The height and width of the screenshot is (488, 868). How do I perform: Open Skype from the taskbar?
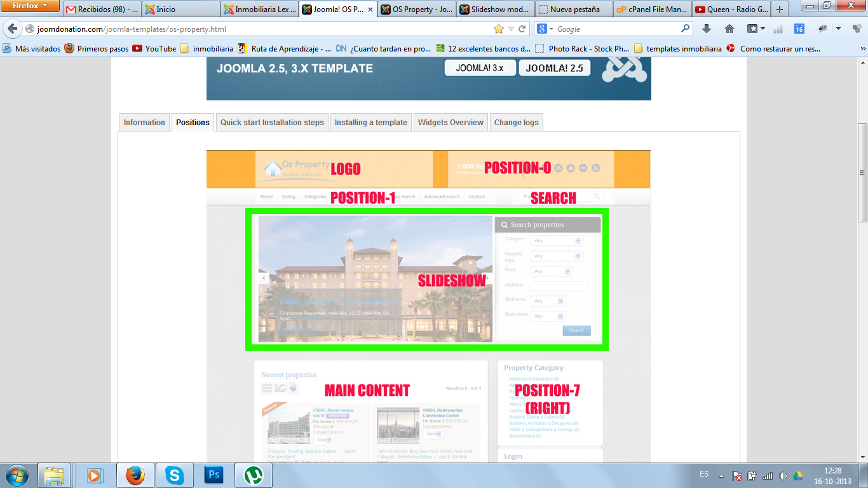173,475
